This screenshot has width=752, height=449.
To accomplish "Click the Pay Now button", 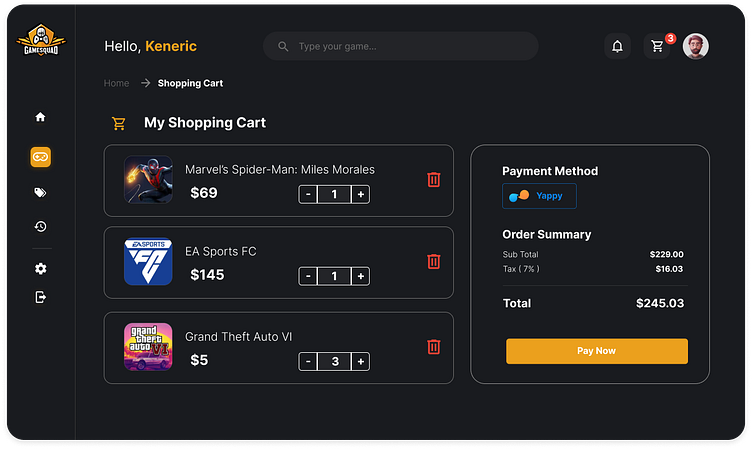I will tap(596, 351).
